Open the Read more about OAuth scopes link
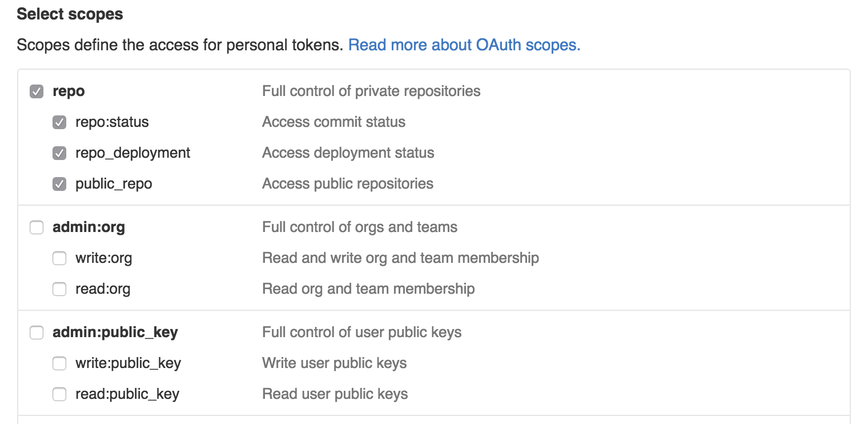 tap(464, 45)
